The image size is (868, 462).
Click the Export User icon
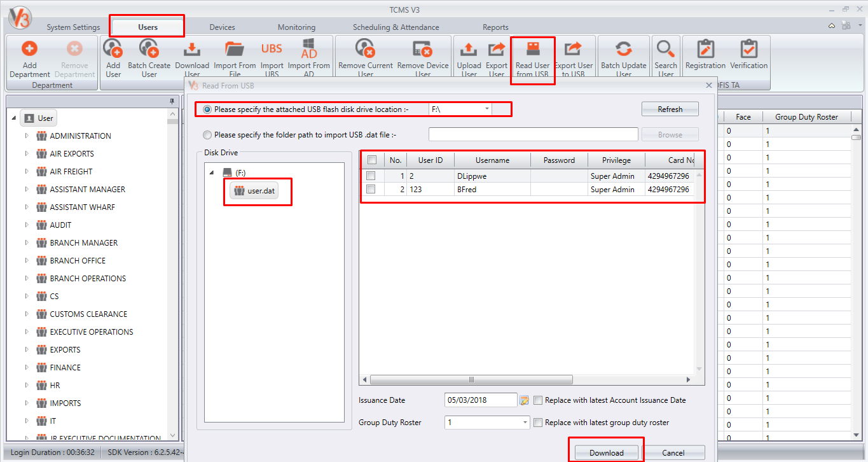pyautogui.click(x=497, y=49)
